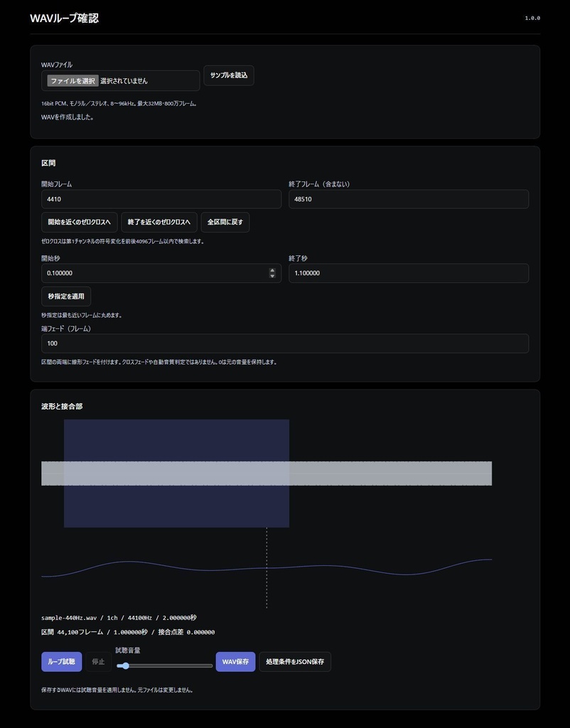Save audio using WAV保存 button

point(235,662)
